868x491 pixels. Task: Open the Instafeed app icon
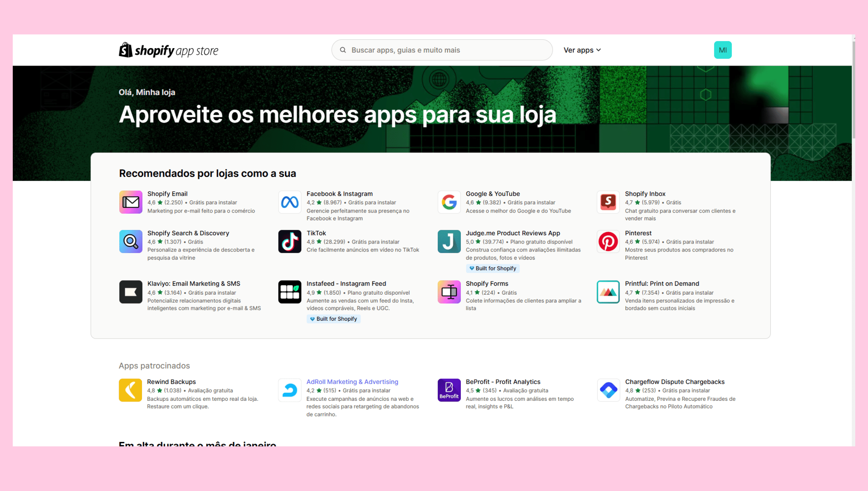pyautogui.click(x=289, y=292)
